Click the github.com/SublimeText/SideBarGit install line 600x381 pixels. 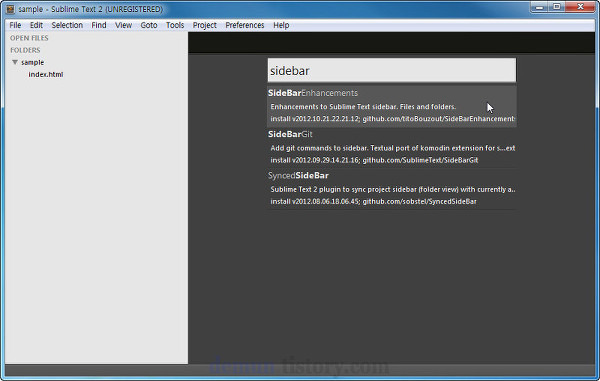374,160
